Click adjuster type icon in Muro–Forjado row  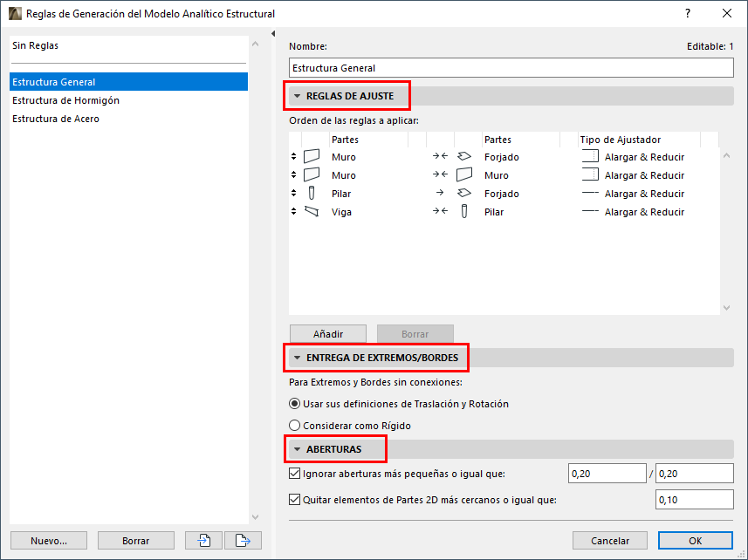point(591,156)
